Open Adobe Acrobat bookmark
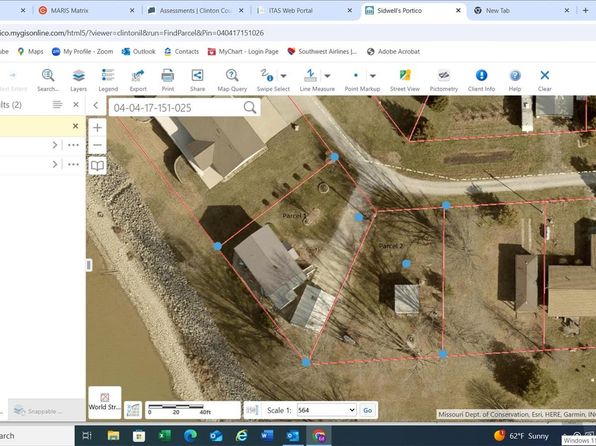The height and width of the screenshot is (446, 596). (x=393, y=51)
